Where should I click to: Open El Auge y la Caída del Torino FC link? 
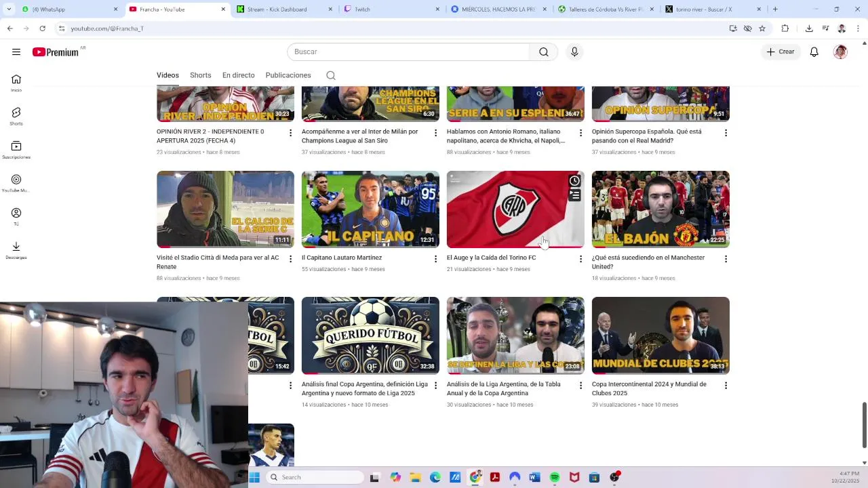point(491,258)
